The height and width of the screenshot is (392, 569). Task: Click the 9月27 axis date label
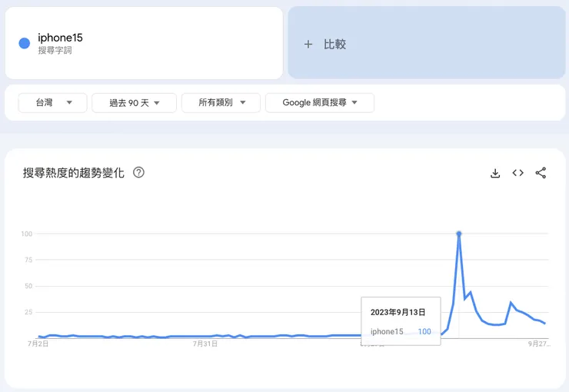(x=539, y=344)
